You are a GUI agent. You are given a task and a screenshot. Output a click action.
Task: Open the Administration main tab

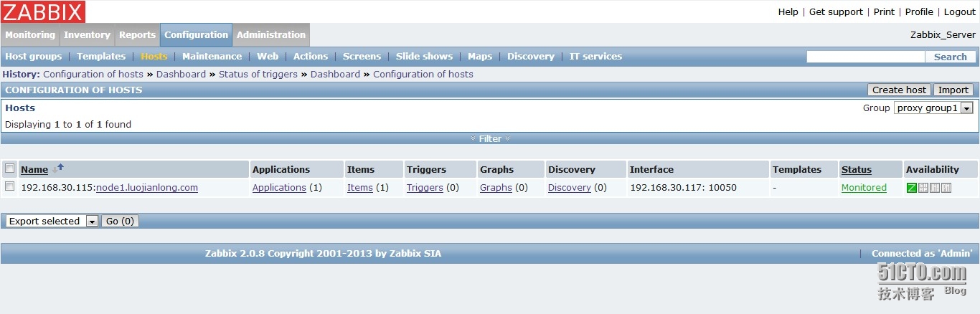point(271,34)
